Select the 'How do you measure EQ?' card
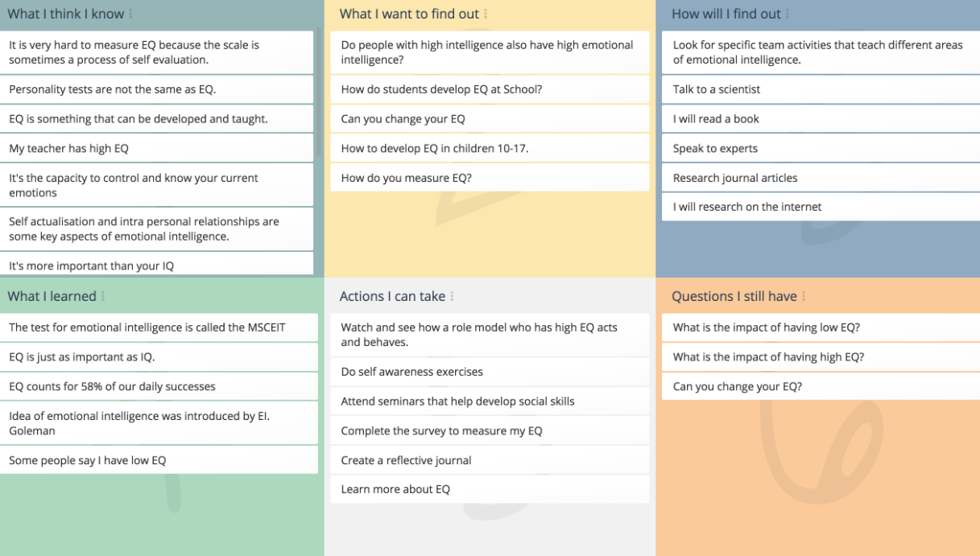Screen dimensions: 980x556 pos(489,178)
